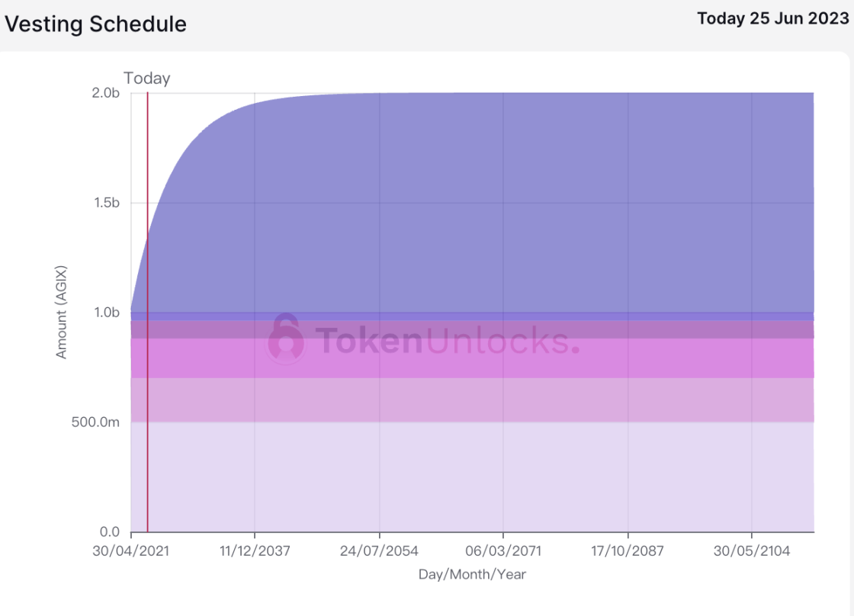854x616 pixels.
Task: Select the 30/05/2104 x-axis date label
Action: (x=752, y=550)
